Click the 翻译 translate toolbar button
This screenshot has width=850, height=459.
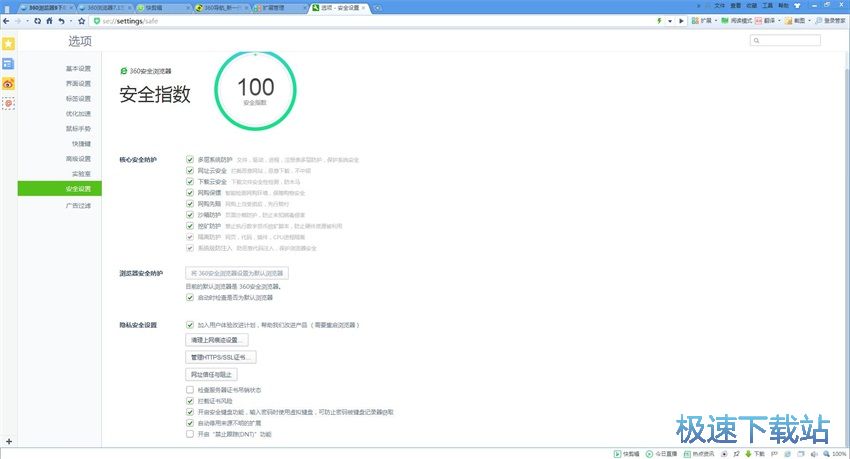(x=765, y=21)
